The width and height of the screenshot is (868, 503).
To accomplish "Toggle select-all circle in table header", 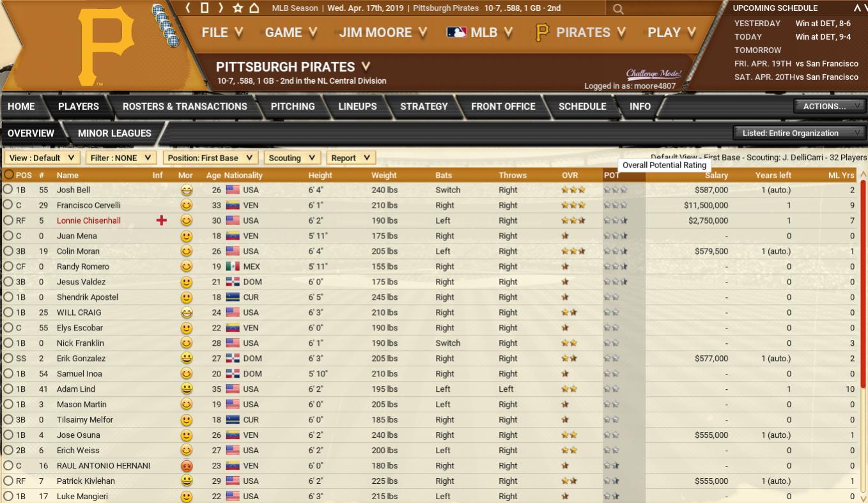I will pos(8,174).
